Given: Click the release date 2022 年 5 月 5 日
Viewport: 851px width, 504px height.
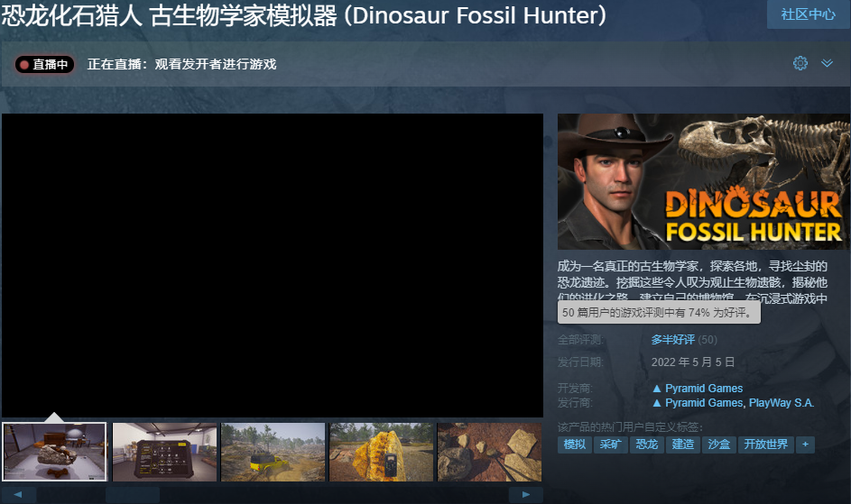Looking at the screenshot, I should pyautogui.click(x=693, y=362).
